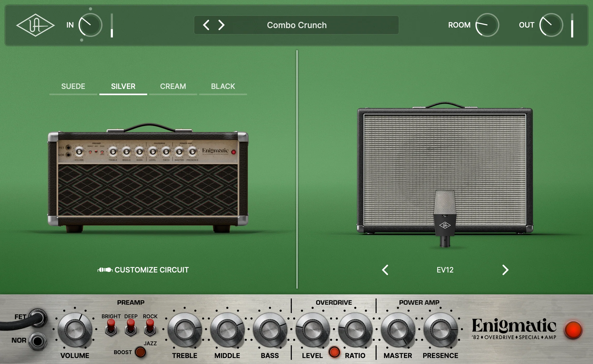Click the PREAMP section label
The width and height of the screenshot is (593, 364).
(131, 303)
